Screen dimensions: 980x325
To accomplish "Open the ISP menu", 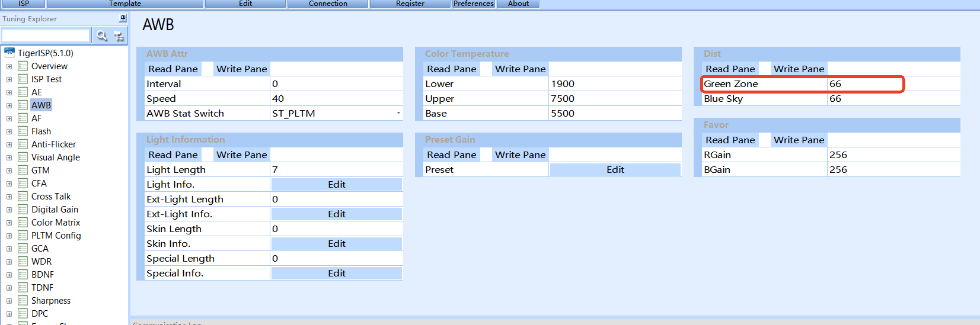I will 23,4.
